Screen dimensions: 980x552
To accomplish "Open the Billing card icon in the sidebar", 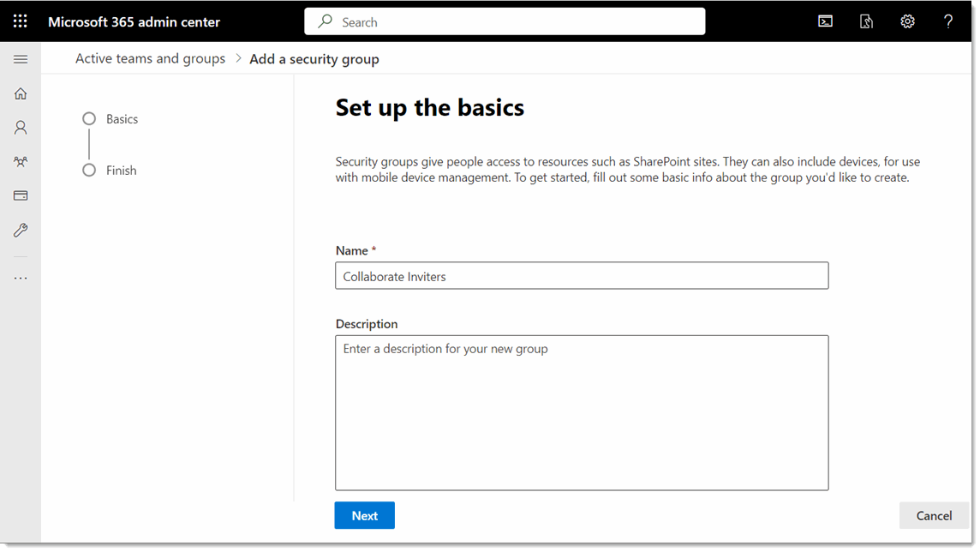I will tap(21, 195).
